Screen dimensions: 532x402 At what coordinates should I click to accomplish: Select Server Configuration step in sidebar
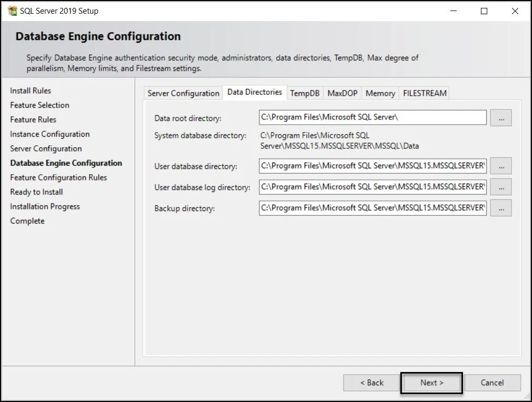[x=46, y=148]
